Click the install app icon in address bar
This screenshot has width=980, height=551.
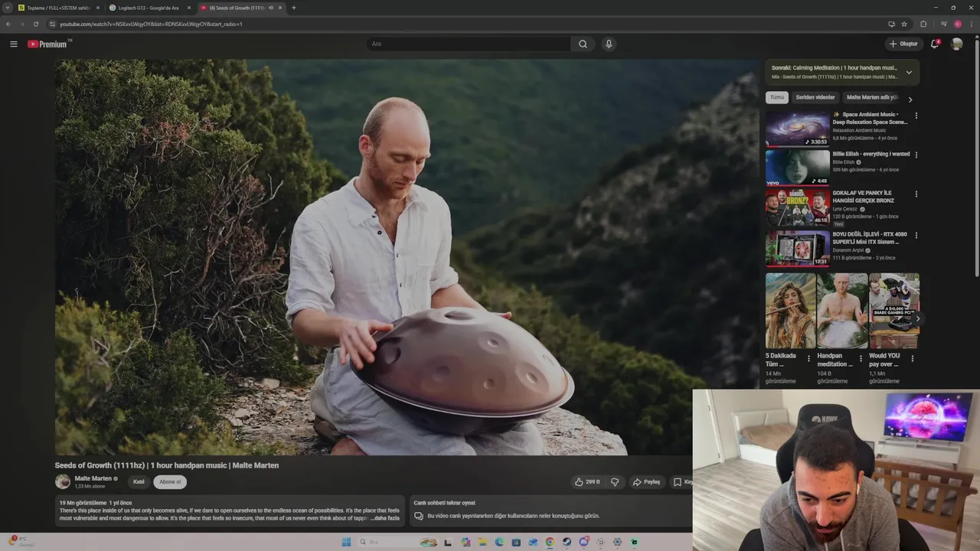pyautogui.click(x=891, y=24)
